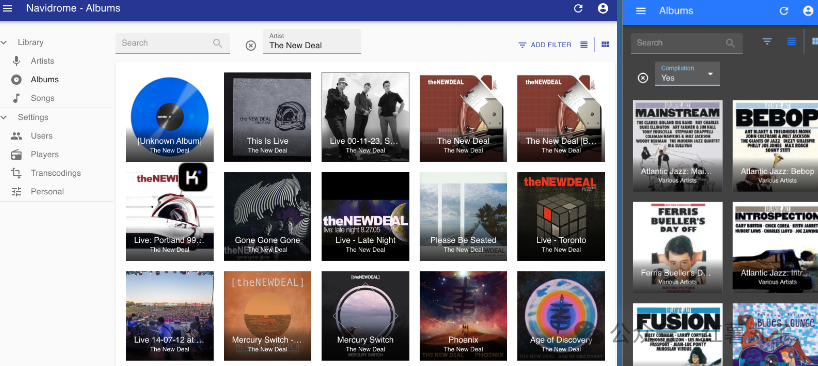Open the Phoenix album
818x366 pixels.
[x=463, y=316]
